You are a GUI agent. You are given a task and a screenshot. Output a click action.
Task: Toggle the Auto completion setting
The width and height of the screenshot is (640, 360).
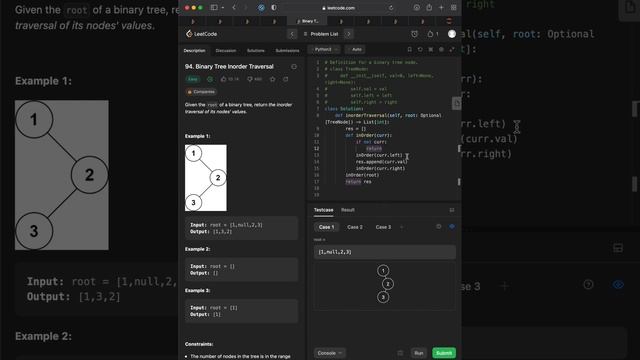pos(355,49)
